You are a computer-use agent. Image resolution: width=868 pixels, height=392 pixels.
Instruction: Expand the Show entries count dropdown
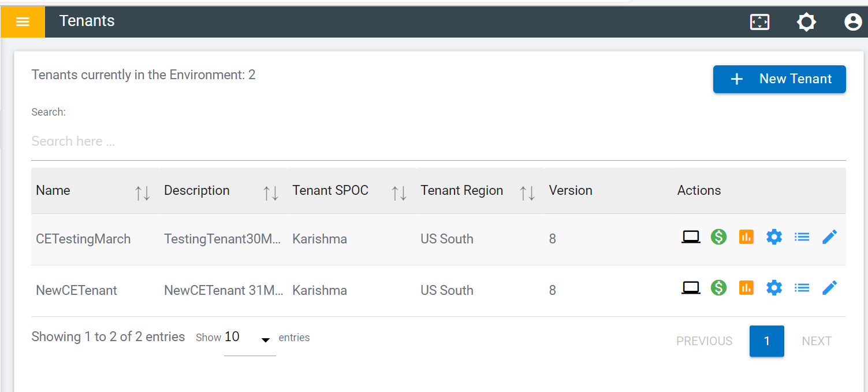pos(249,339)
